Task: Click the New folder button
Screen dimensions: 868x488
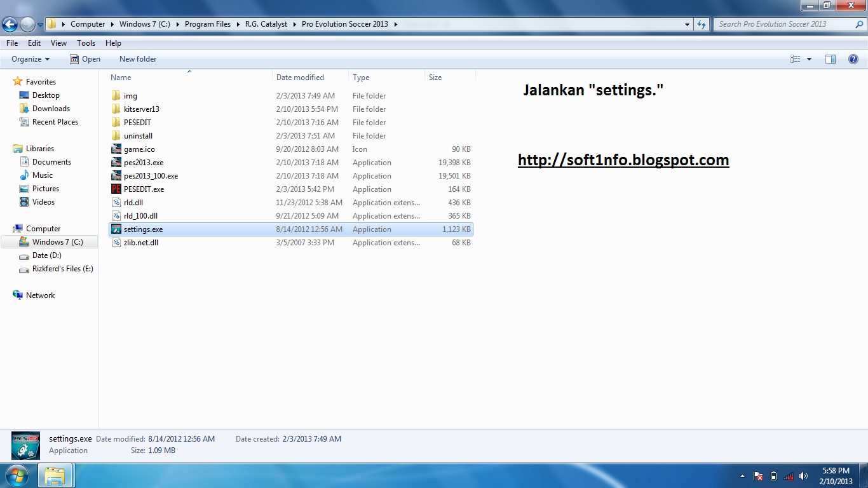Action: [138, 59]
